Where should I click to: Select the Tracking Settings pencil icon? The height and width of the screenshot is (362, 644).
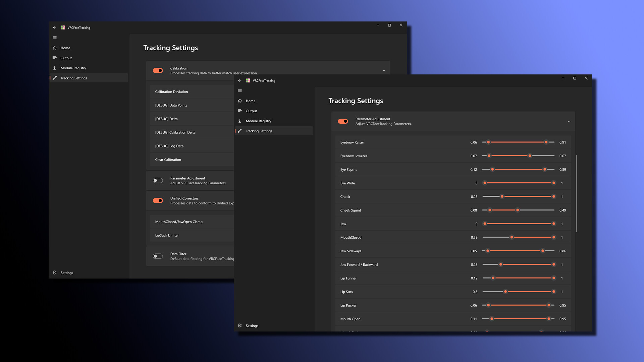click(240, 131)
